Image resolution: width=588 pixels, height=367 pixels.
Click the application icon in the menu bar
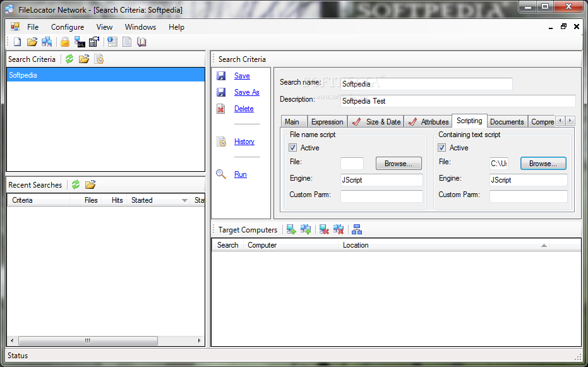coord(15,27)
